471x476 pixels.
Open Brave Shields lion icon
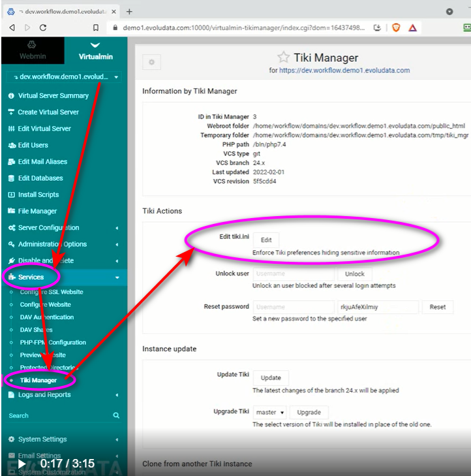pos(396,27)
